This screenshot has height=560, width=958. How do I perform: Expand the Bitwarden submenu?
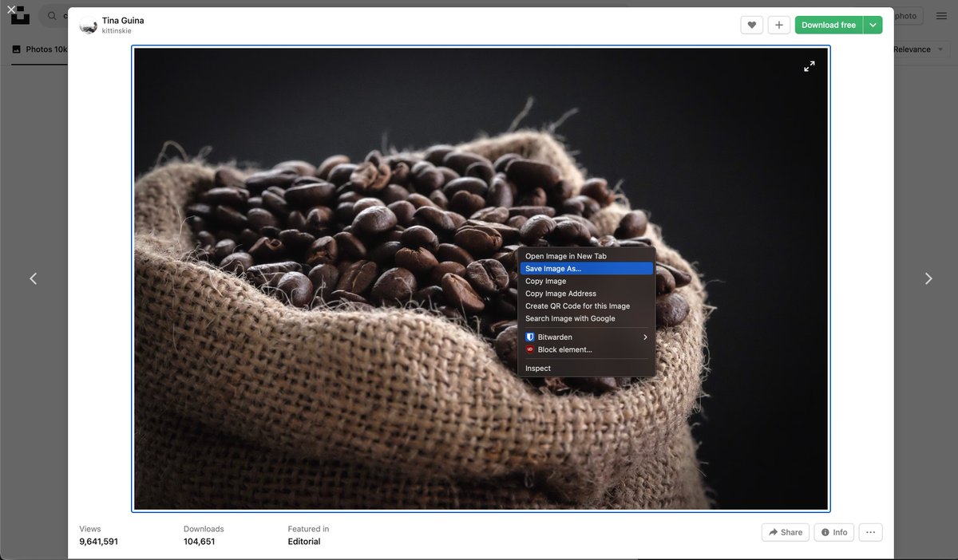click(587, 337)
